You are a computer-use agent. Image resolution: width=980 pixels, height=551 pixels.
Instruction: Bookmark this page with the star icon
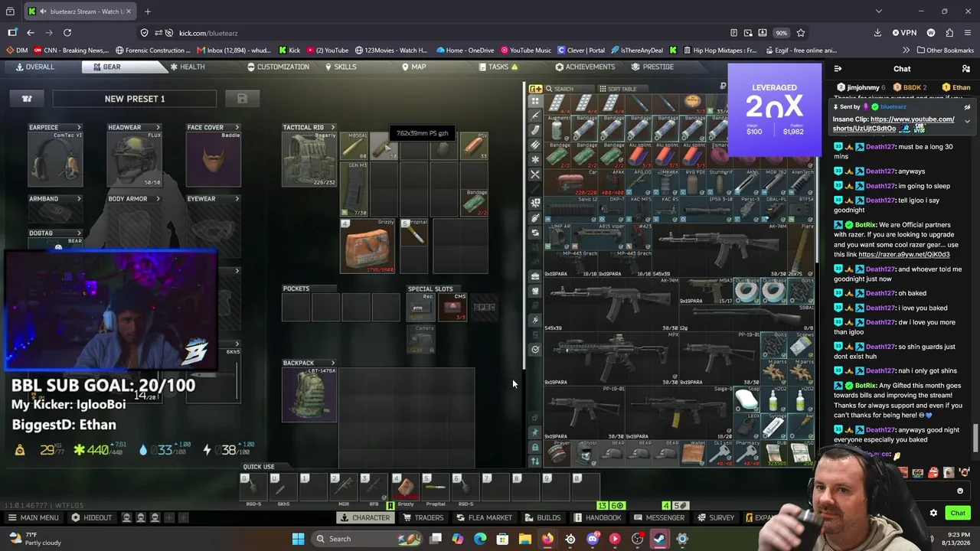(x=801, y=33)
